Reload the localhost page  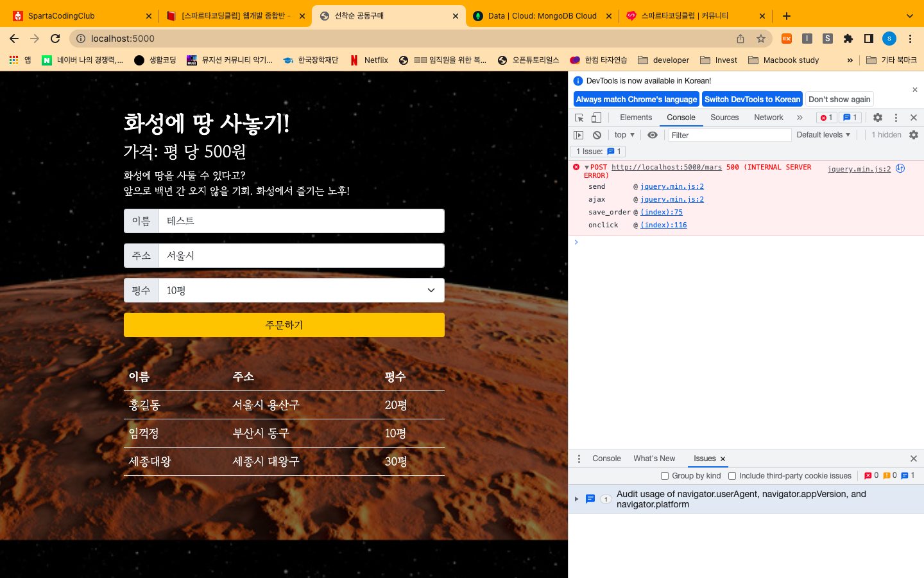point(55,39)
